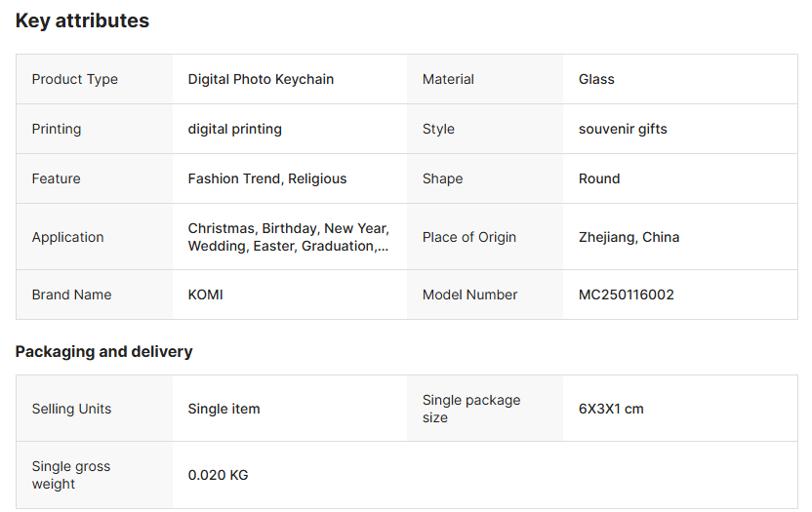Screen dimensions: 812x512
Task: Select model number MC250116002
Action: (x=627, y=295)
